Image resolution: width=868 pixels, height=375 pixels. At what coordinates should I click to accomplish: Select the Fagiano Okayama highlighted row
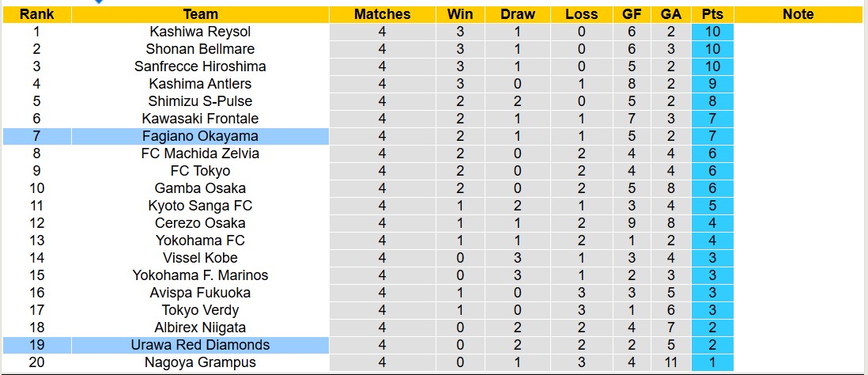click(200, 136)
